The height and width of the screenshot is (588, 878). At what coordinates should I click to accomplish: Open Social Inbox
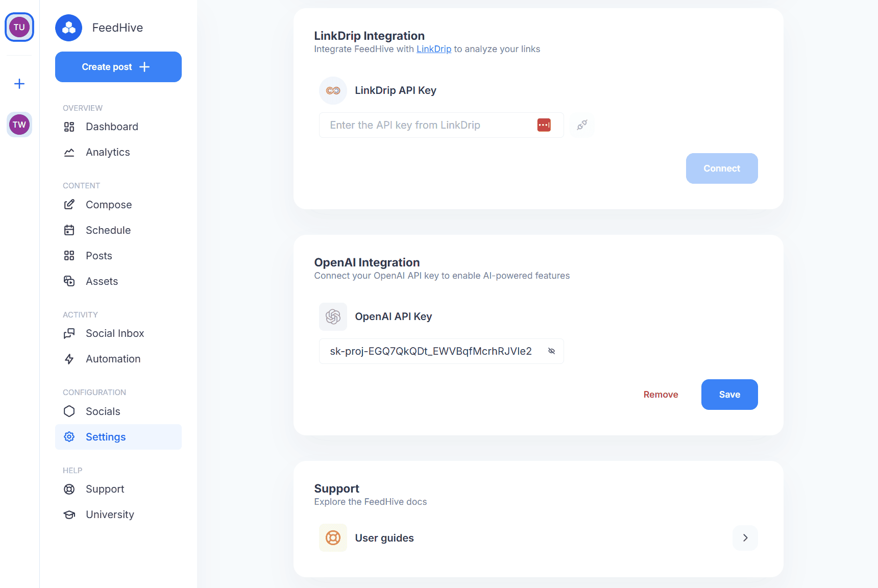click(x=118, y=333)
